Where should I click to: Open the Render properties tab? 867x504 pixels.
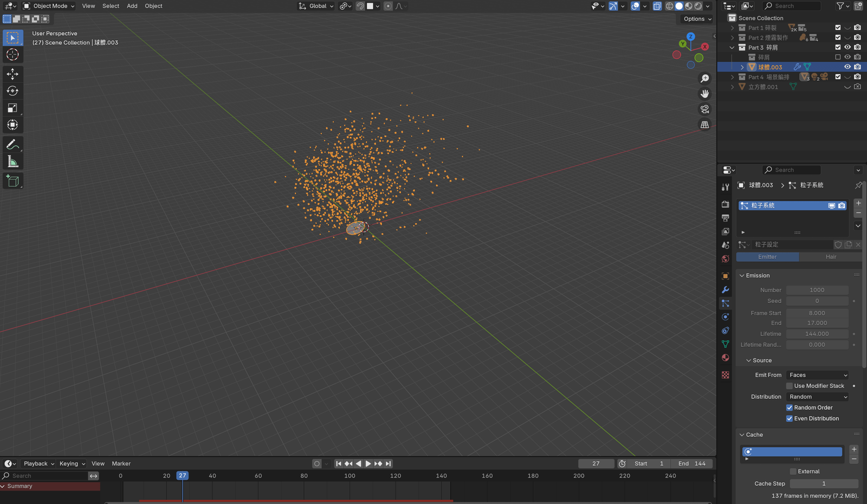(x=726, y=204)
